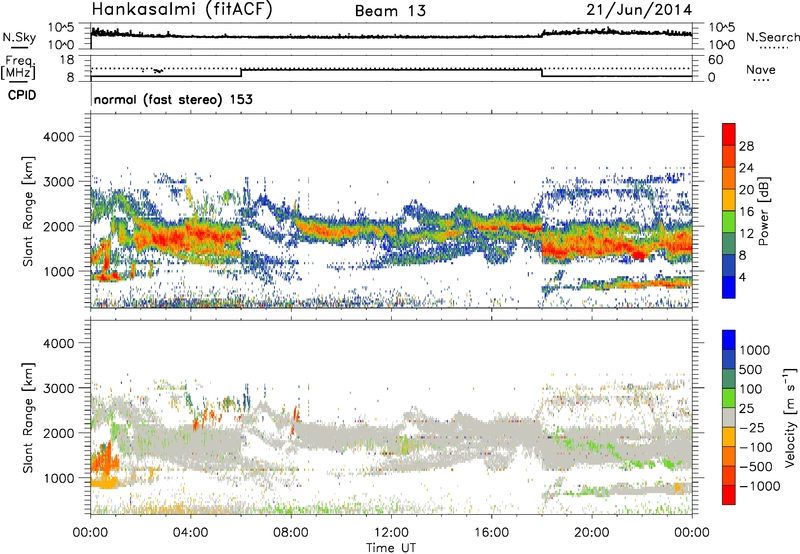
Task: Click the 08:00 time tick label
Action: click(x=291, y=533)
